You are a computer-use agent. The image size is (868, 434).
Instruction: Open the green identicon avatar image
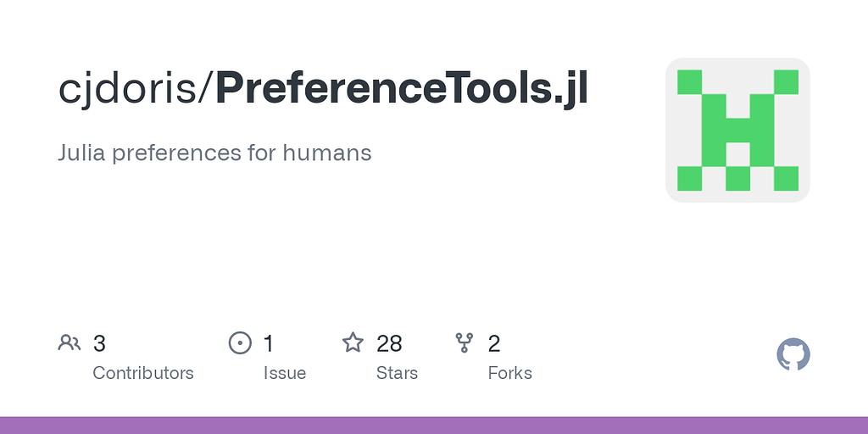click(737, 130)
